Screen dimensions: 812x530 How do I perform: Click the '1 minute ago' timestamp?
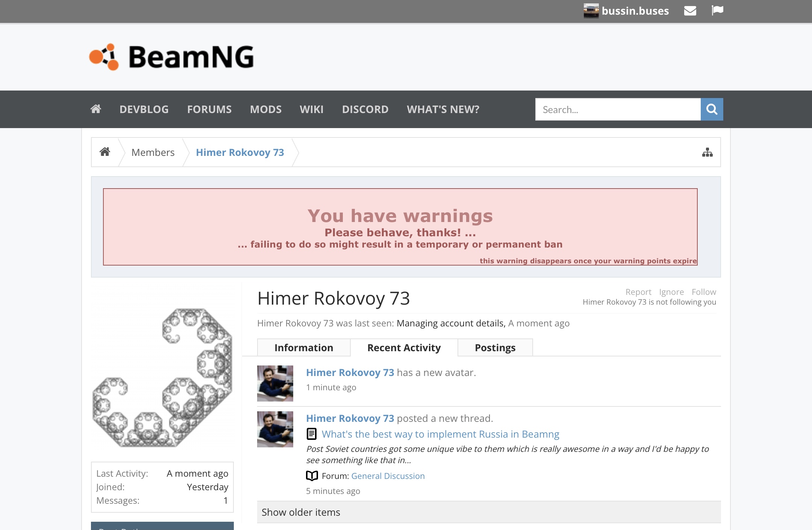pyautogui.click(x=331, y=387)
